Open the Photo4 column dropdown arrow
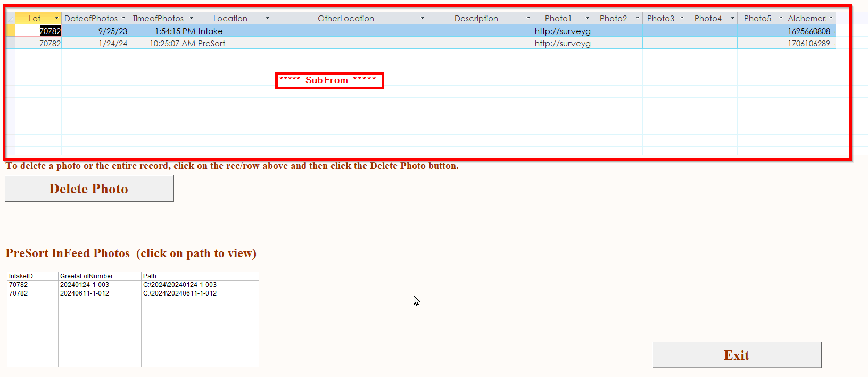The height and width of the screenshot is (377, 868). pos(733,18)
